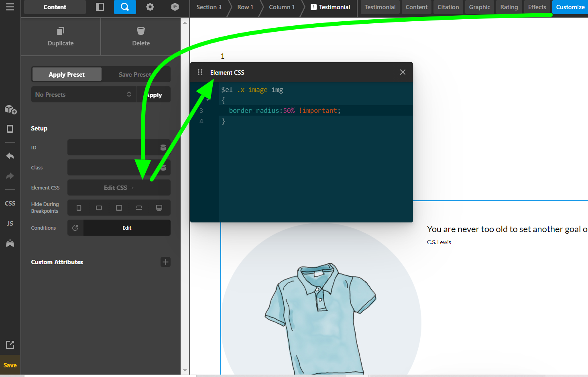Image resolution: width=588 pixels, height=377 pixels.
Task: Add a new custom attribute
Action: pyautogui.click(x=165, y=262)
